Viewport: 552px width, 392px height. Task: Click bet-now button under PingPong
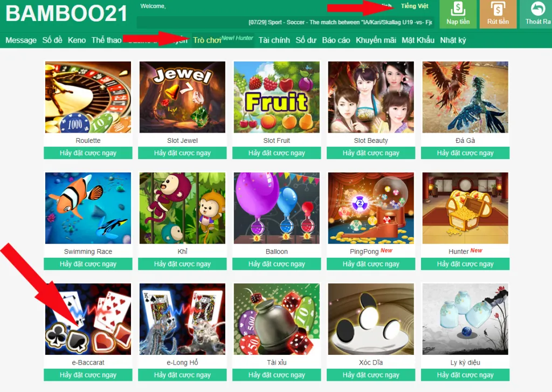point(371,264)
